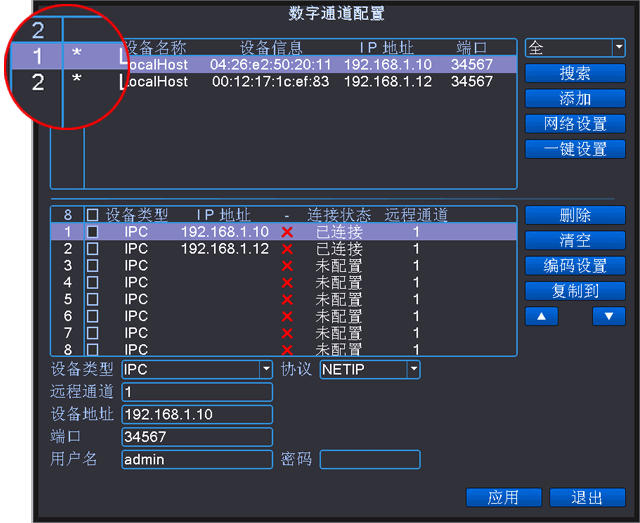This screenshot has width=640, height=523.
Task: Click the 用户名 field containing admin
Action: coord(197,460)
